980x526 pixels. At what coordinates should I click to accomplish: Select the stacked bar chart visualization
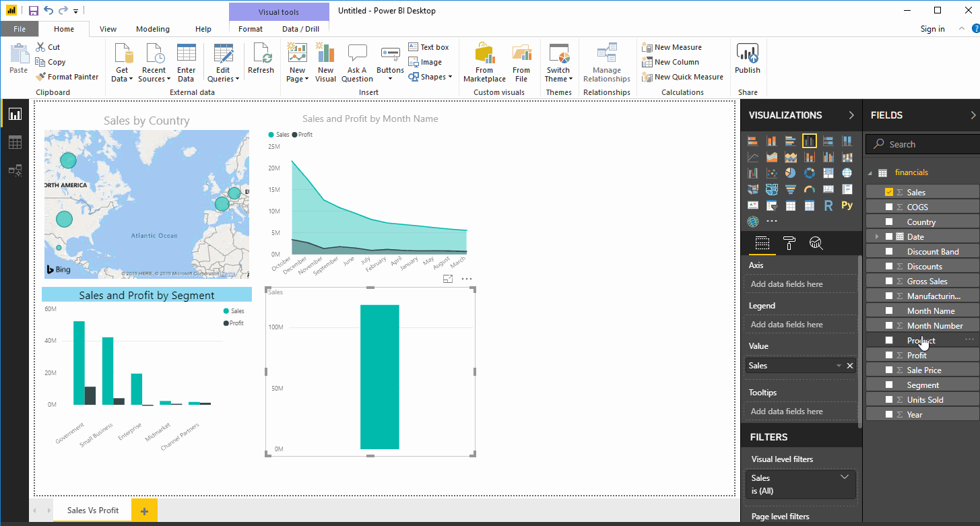pyautogui.click(x=753, y=141)
